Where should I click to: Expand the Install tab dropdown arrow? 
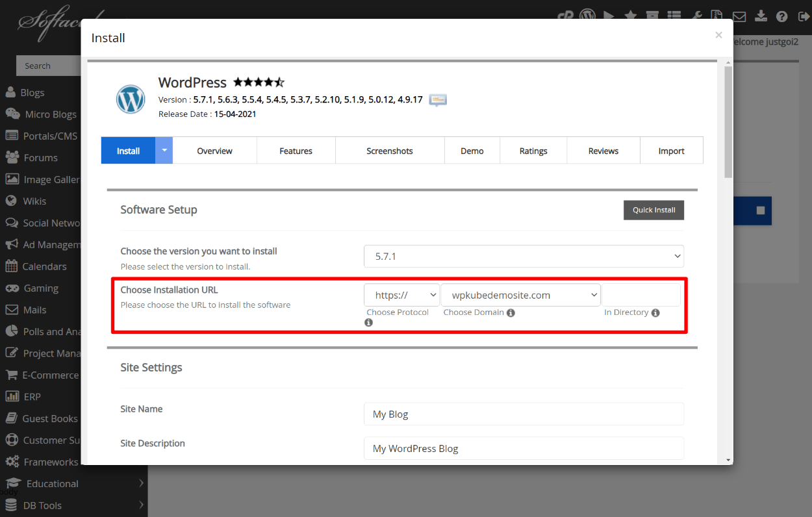[164, 150]
